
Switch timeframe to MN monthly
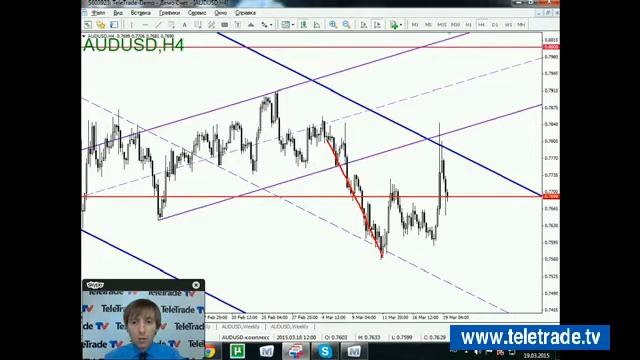(521, 25)
